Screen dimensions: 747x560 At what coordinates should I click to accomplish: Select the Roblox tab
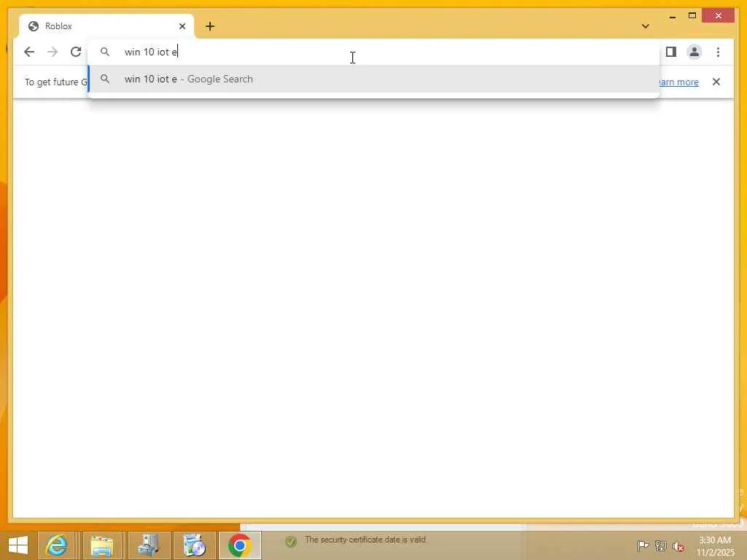(107, 26)
